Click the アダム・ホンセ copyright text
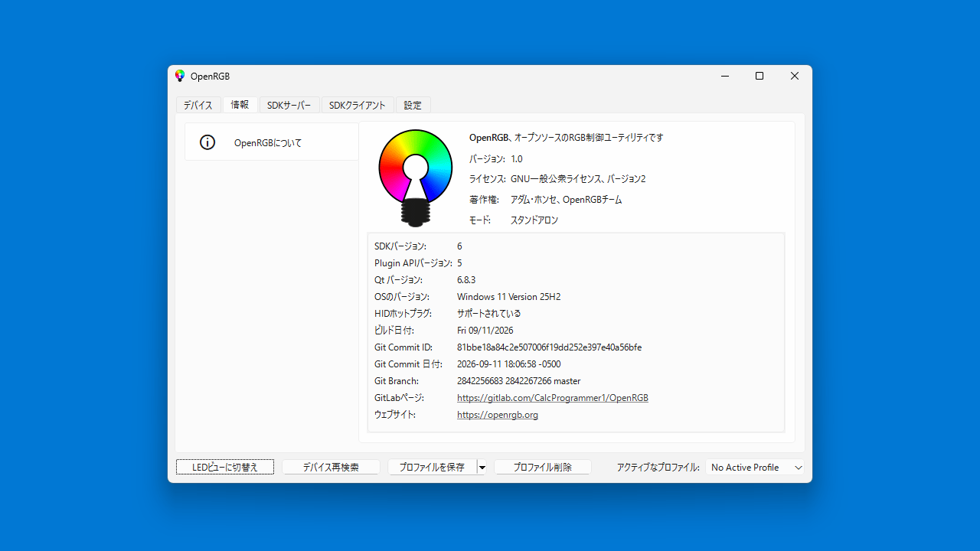980x551 pixels. tap(567, 200)
